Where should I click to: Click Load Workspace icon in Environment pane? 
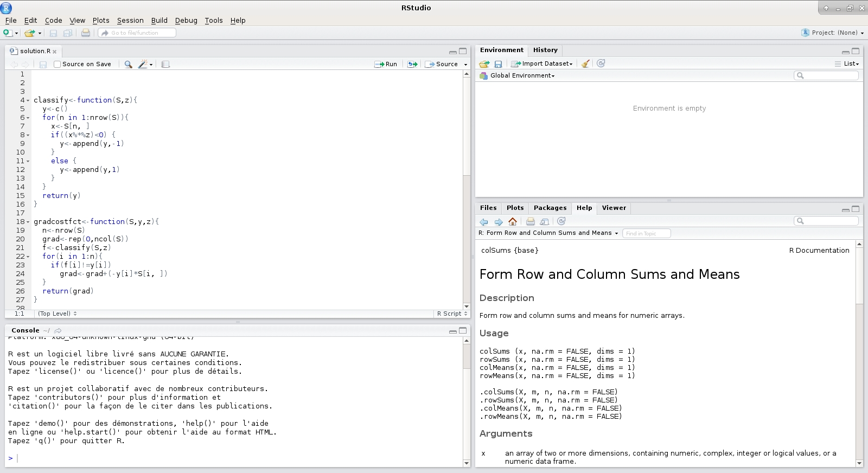click(x=484, y=63)
